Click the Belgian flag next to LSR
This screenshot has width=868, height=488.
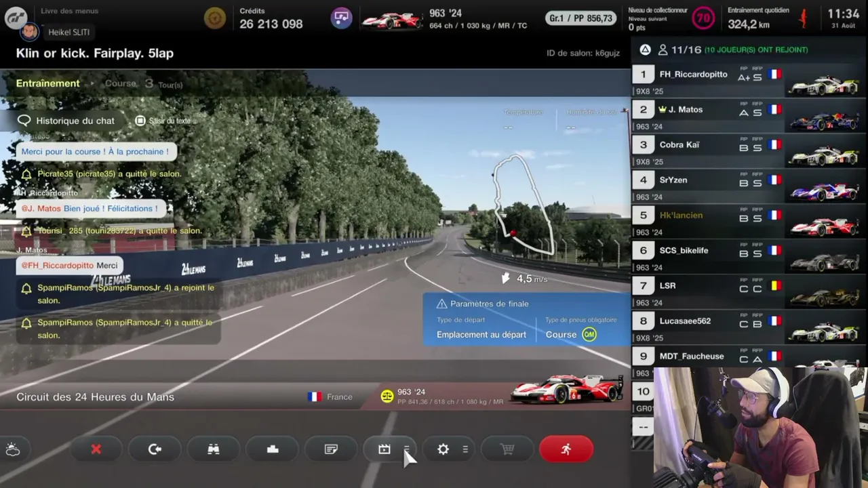click(x=775, y=286)
